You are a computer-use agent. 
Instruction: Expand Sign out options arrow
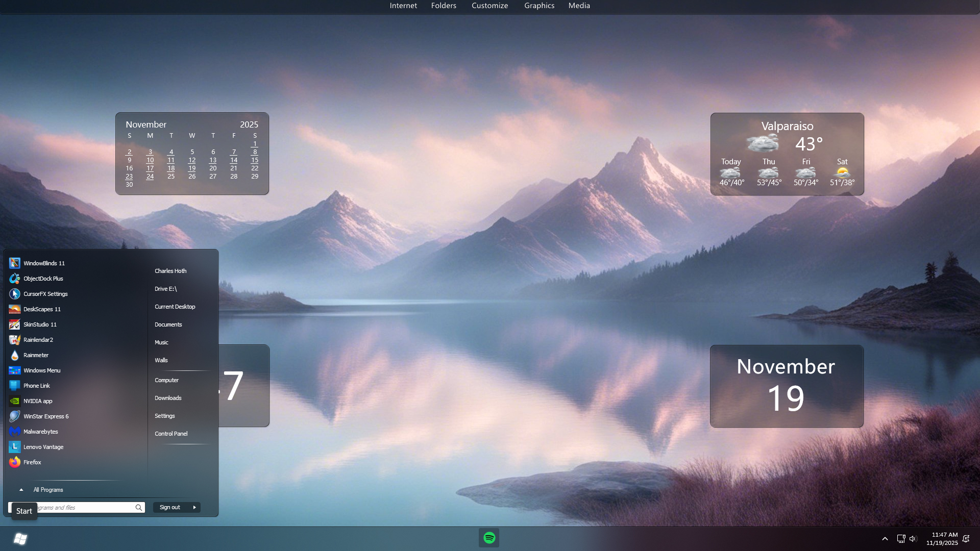point(194,507)
